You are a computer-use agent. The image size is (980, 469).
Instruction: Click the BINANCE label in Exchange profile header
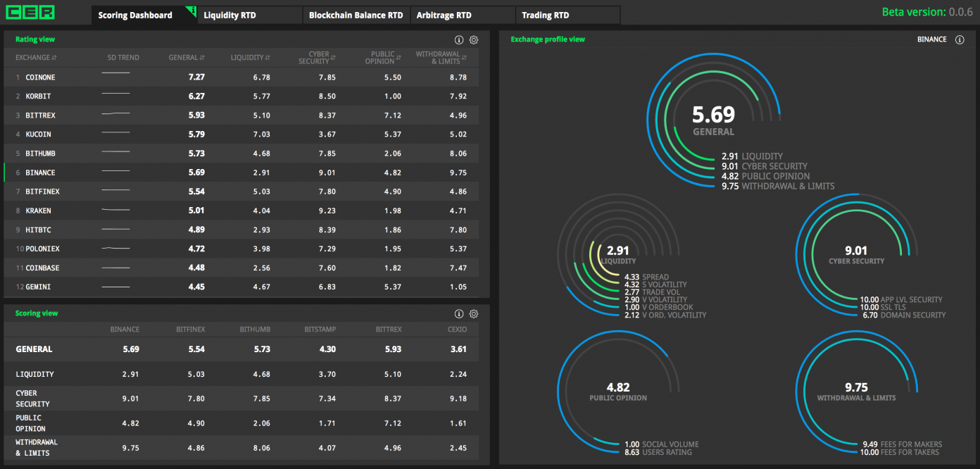tap(932, 40)
